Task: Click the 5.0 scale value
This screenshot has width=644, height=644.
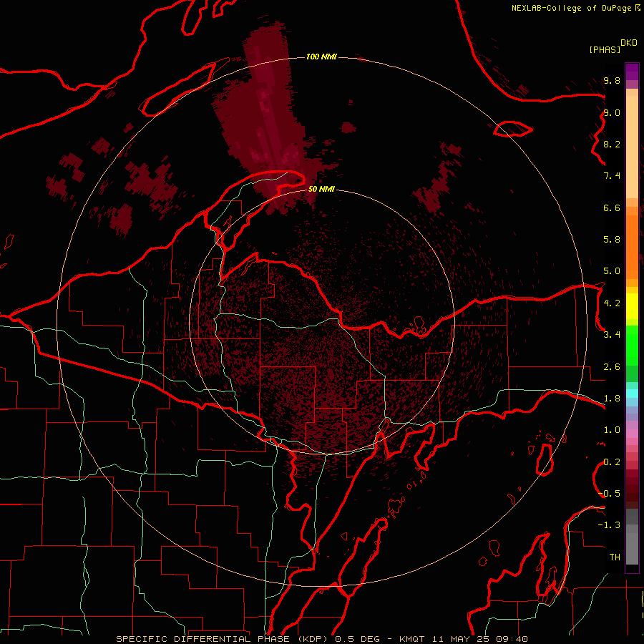Action: (x=612, y=271)
